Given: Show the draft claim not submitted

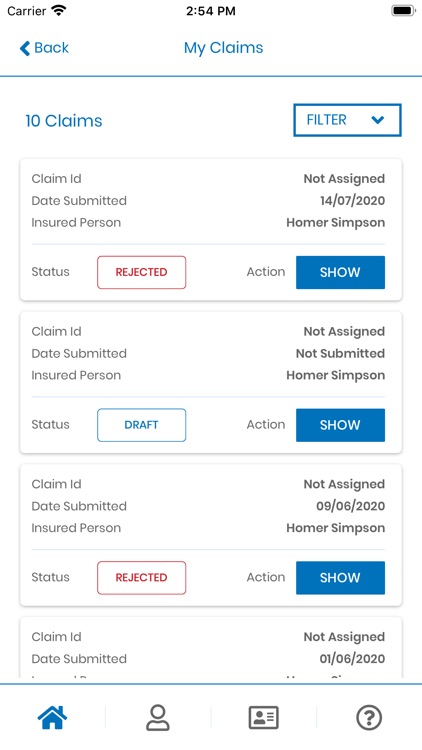Looking at the screenshot, I should coord(340,425).
